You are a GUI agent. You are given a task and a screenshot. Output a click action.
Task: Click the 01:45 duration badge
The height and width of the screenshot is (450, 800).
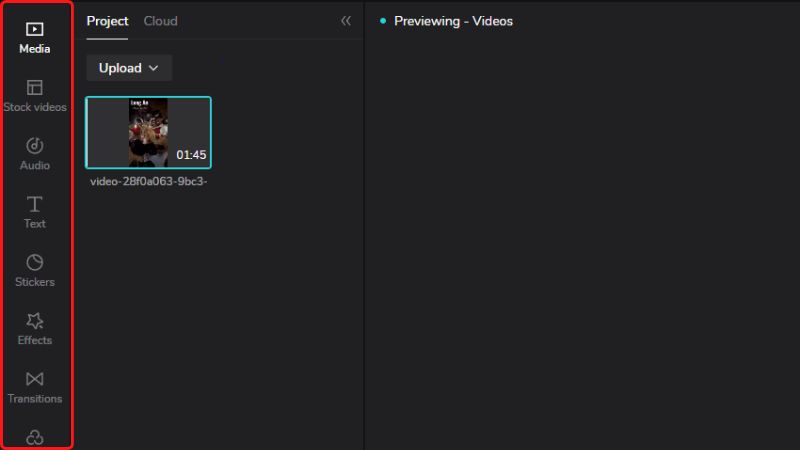click(191, 155)
